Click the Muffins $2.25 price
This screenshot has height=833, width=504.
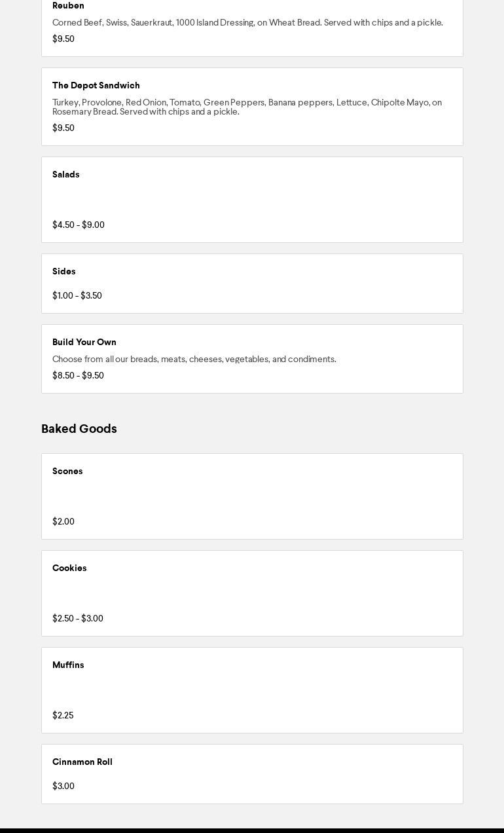[x=63, y=716]
